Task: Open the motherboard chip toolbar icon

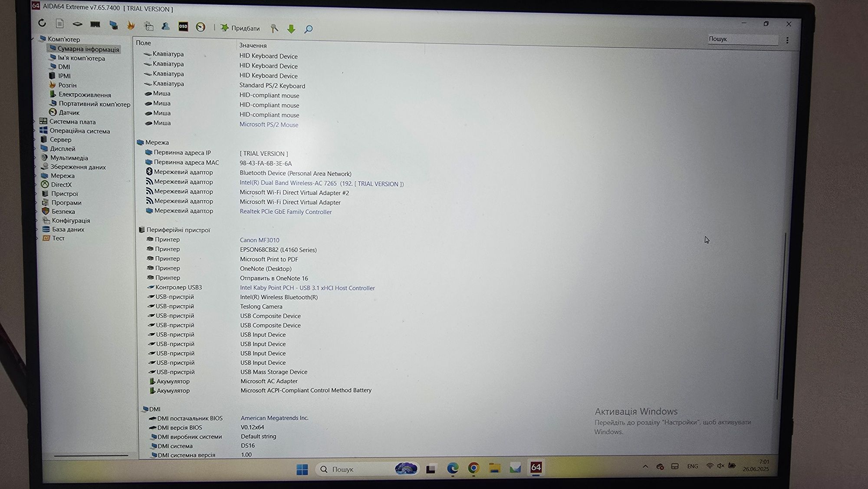Action: [77, 24]
